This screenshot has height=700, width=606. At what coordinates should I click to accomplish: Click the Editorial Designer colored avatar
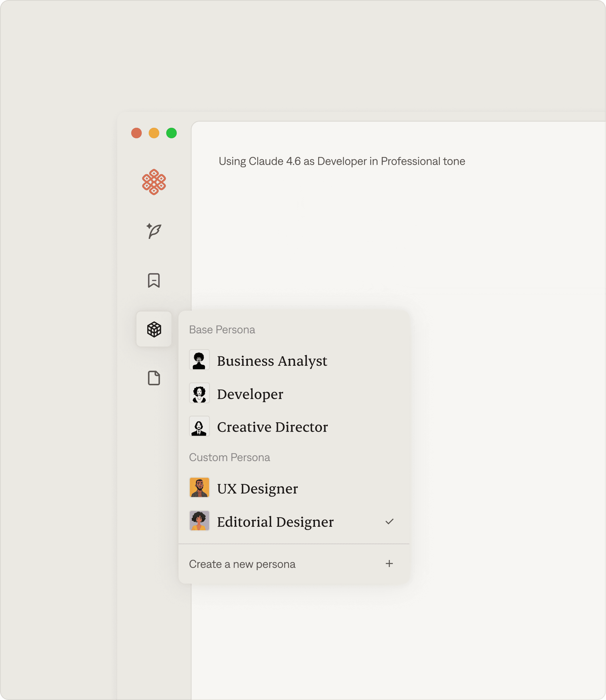coord(199,521)
